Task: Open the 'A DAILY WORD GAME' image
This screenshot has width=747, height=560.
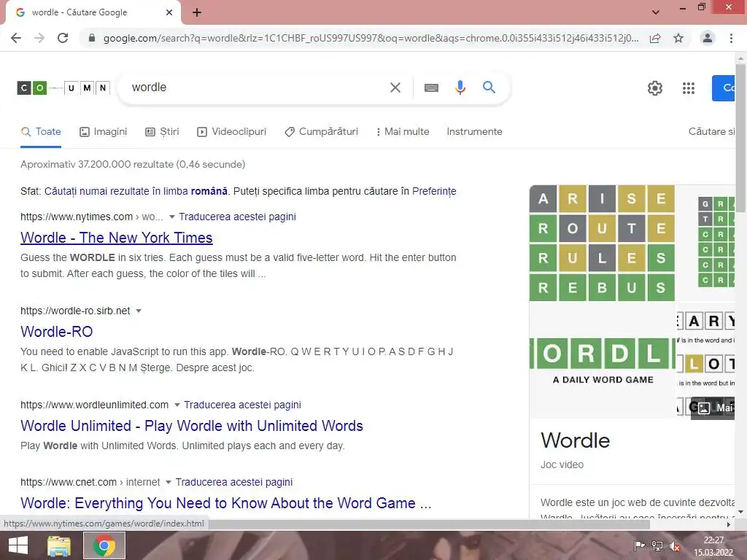Action: tap(602, 360)
